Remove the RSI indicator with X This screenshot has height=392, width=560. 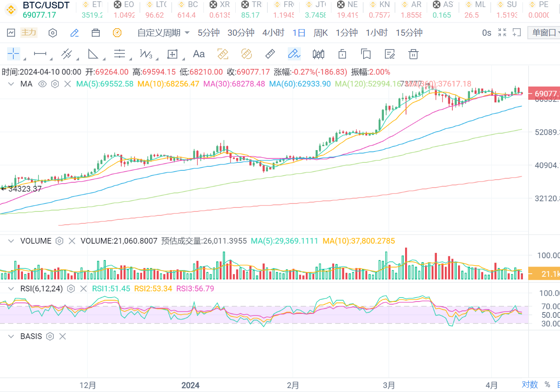coord(83,289)
